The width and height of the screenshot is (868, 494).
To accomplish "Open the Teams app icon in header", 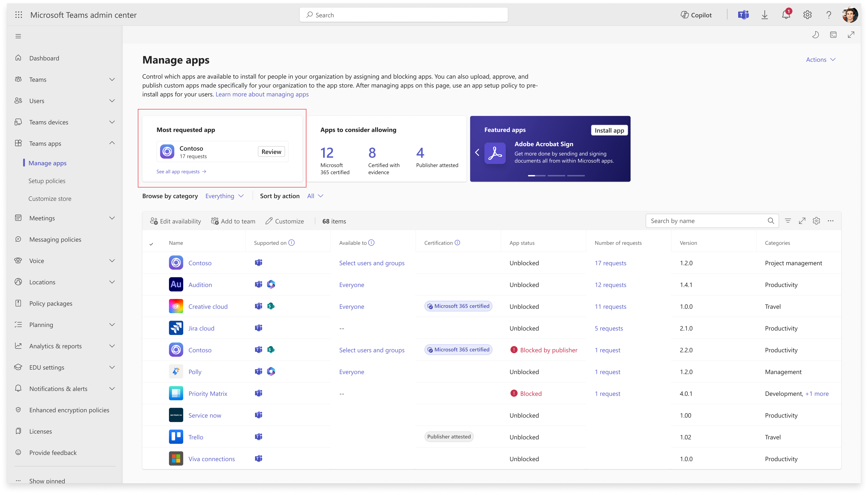I will click(x=743, y=15).
